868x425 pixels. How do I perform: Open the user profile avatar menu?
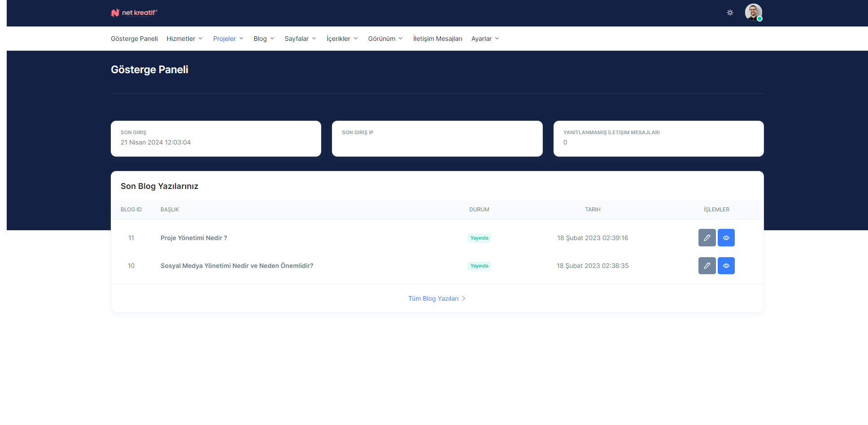click(753, 13)
